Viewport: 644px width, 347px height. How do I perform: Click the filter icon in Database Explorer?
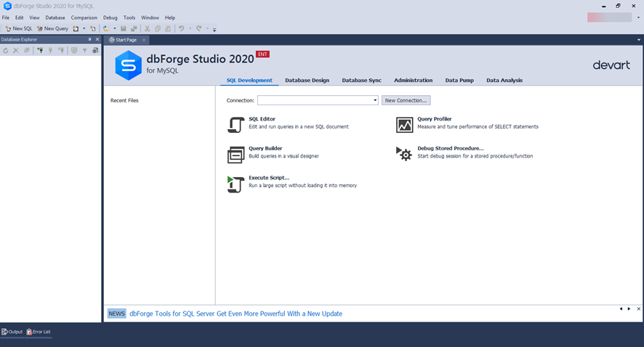click(84, 51)
